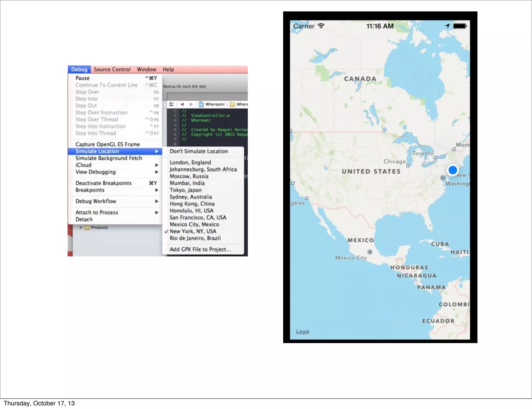Viewport: 532px width, 409px height.
Task: Click the Whereami project file icon
Action: [201, 104]
